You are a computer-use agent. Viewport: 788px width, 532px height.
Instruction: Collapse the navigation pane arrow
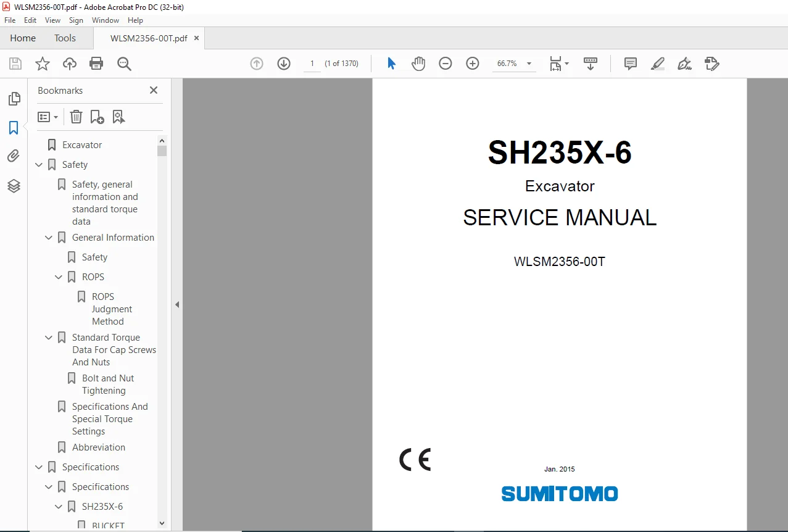pyautogui.click(x=177, y=304)
